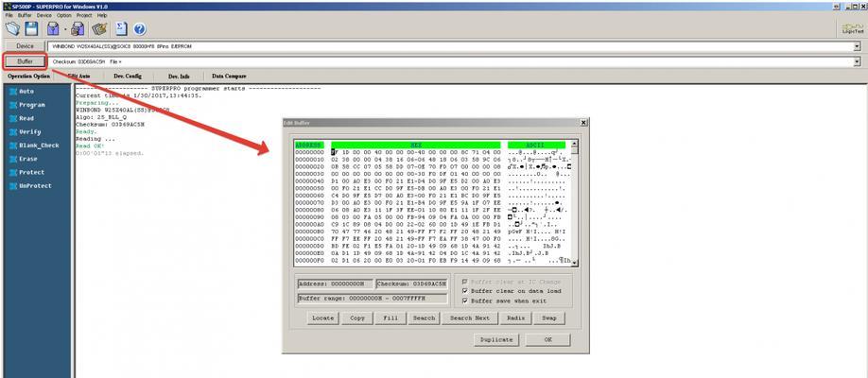Screen dimensions: 868x378
Task: Click the green ADDRESS column header
Action: pyautogui.click(x=309, y=145)
